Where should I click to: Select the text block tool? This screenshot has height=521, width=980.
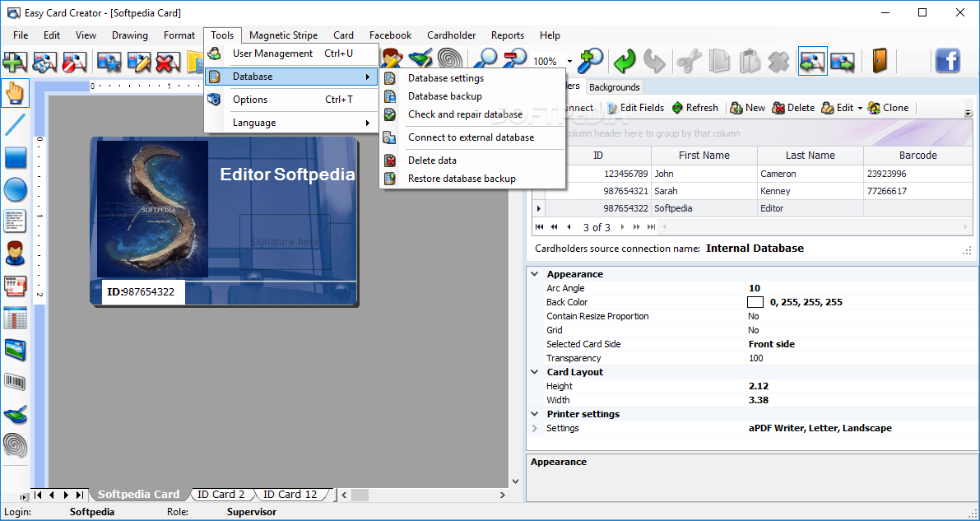(x=15, y=221)
